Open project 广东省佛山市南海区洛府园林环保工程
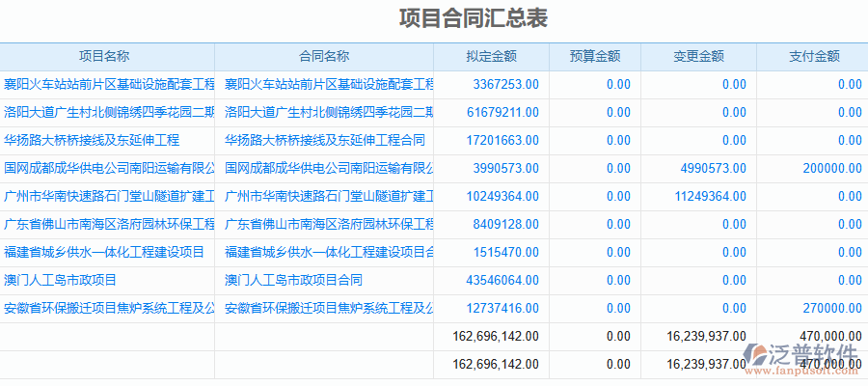 click(x=109, y=224)
